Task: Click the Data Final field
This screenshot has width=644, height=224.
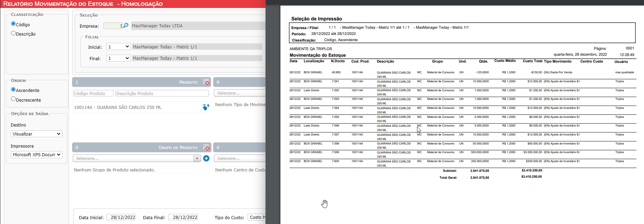Action: pyautogui.click(x=183, y=217)
